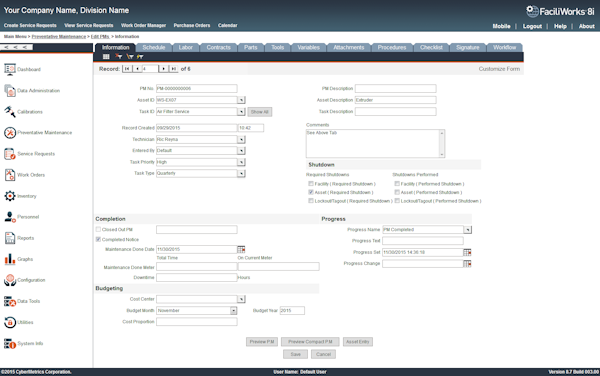Open Graphs bar chart icon

10,259
